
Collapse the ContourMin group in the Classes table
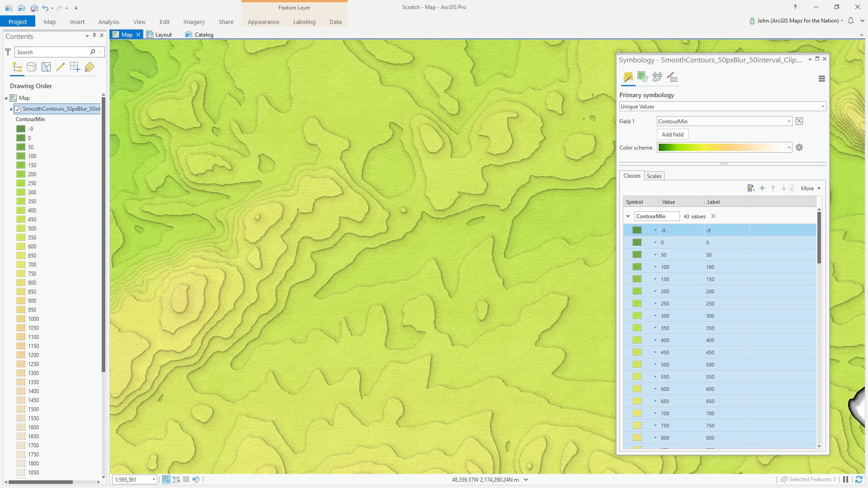click(x=628, y=216)
